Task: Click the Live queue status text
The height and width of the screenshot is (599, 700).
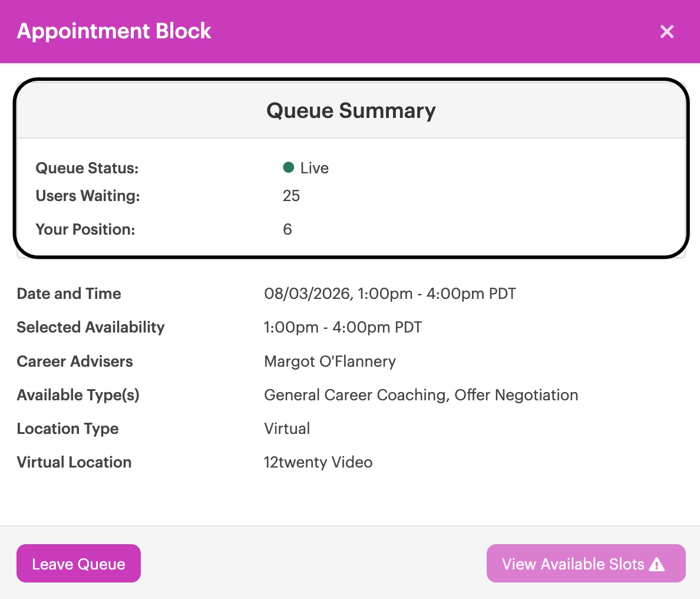Action: coord(314,168)
